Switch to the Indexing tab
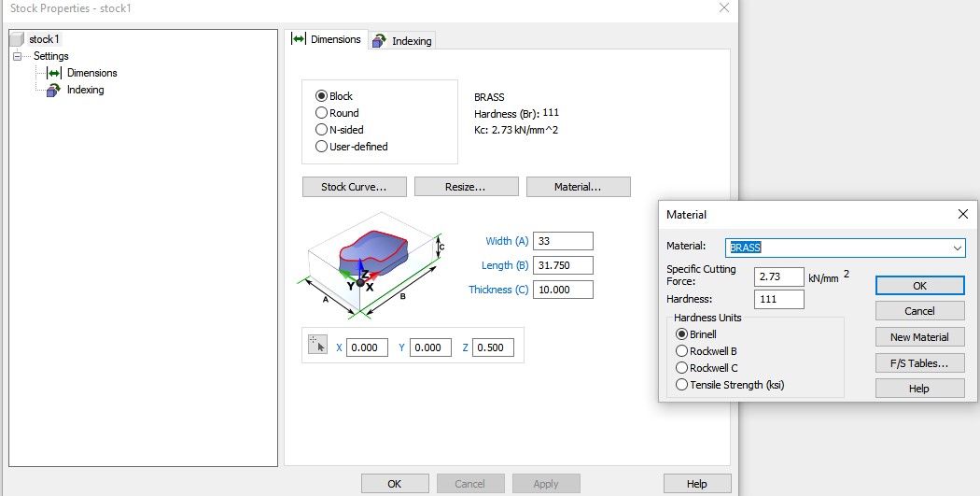Screen dimensions: 980x496 point(402,41)
